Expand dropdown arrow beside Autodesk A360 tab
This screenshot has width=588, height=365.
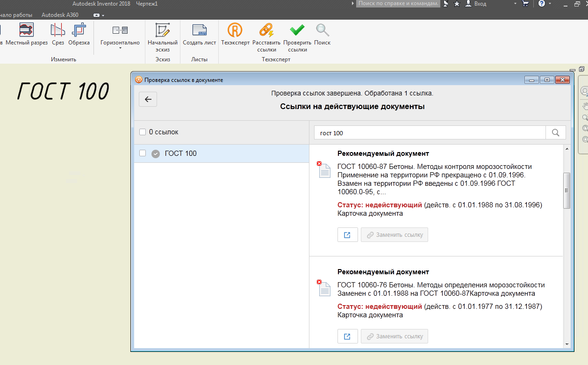(x=103, y=15)
